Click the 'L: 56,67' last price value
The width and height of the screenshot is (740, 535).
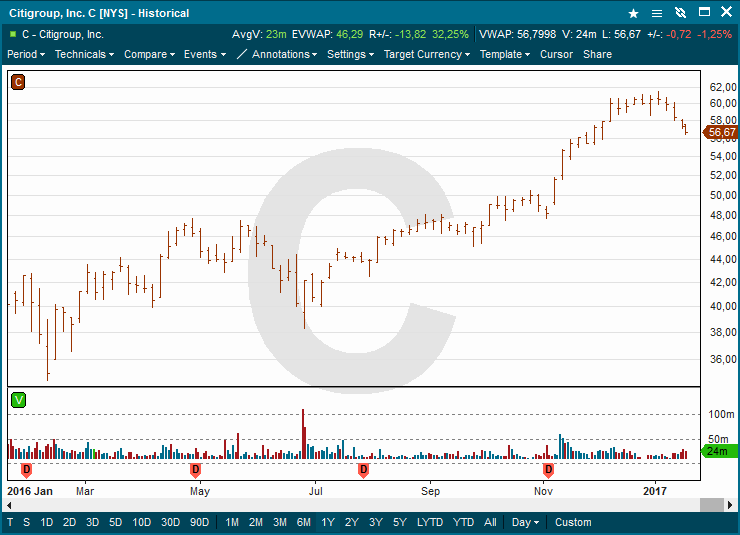(621, 34)
